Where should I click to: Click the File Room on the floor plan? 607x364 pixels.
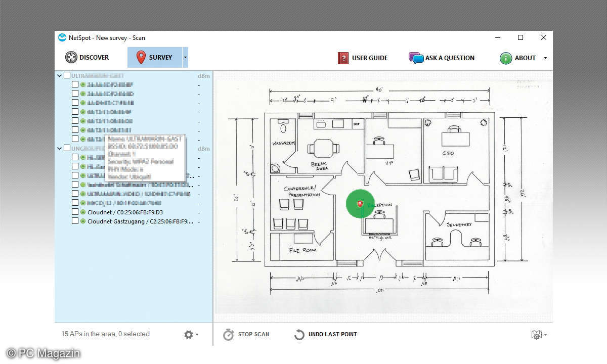[302, 246]
